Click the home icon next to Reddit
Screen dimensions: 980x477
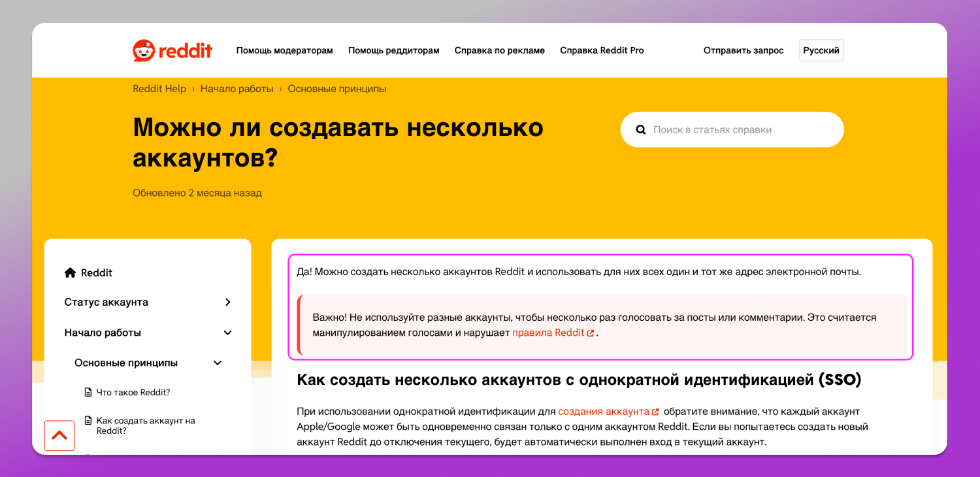pos(70,272)
